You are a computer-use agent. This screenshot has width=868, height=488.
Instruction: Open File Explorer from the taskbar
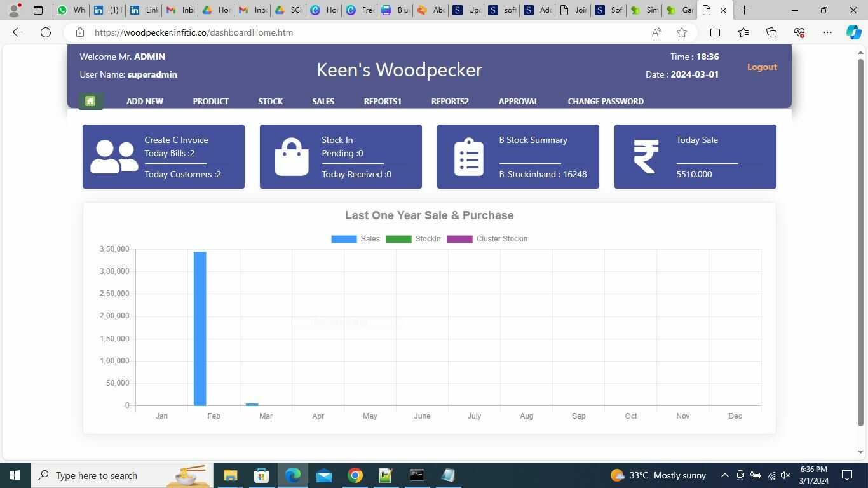[x=230, y=475]
